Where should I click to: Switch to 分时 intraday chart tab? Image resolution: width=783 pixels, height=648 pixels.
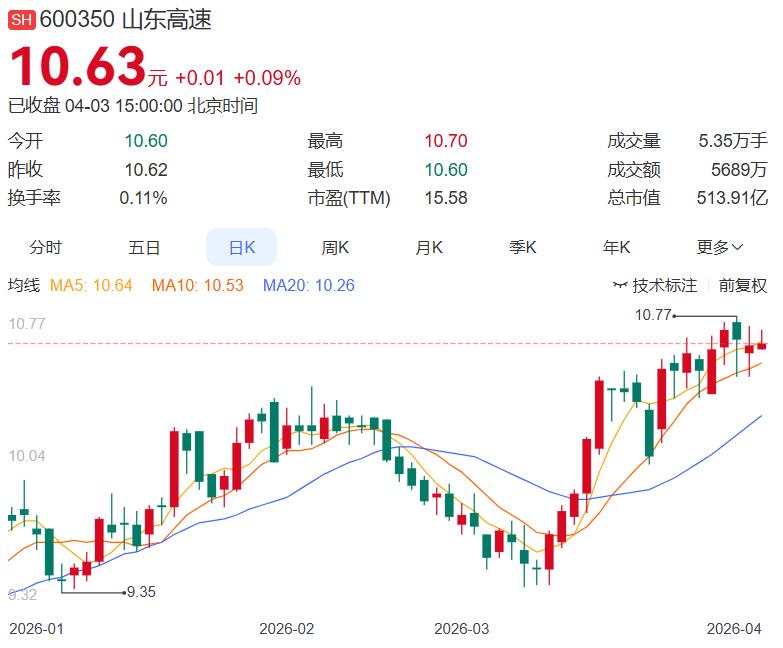coord(45,247)
